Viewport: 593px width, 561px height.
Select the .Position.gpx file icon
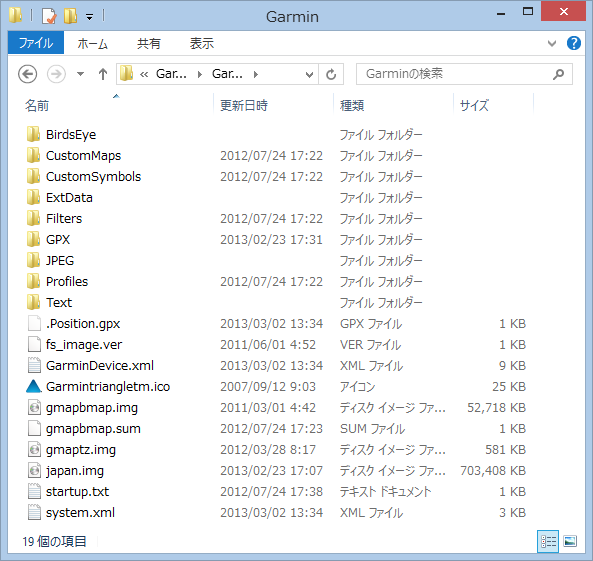(x=34, y=323)
